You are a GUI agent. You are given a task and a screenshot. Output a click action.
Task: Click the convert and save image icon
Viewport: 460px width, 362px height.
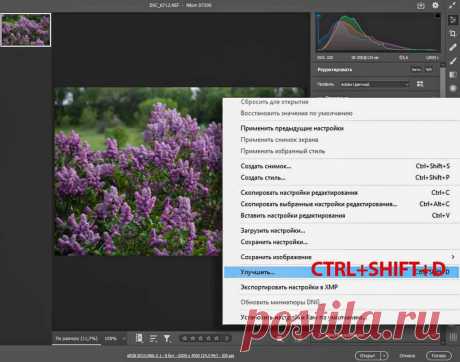pyautogui.click(x=421, y=5)
